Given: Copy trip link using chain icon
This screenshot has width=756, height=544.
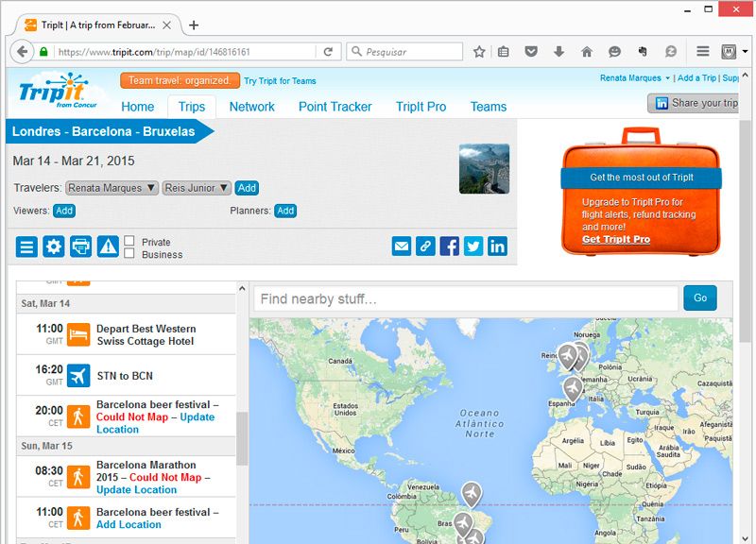Looking at the screenshot, I should click(x=425, y=246).
